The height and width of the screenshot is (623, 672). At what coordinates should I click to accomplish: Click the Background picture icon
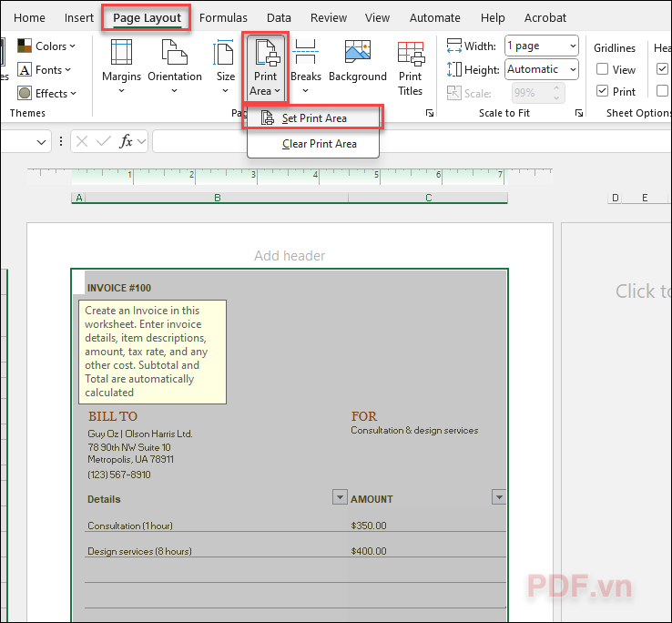tap(358, 51)
